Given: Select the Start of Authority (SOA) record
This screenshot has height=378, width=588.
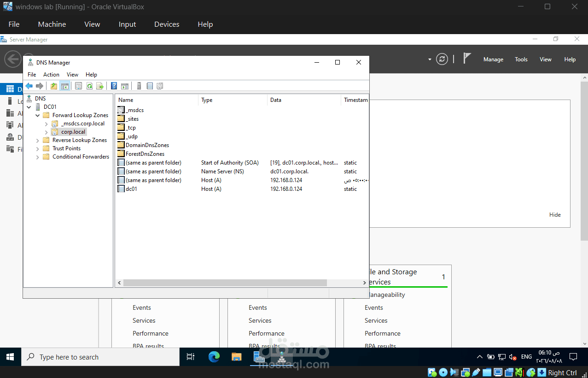Looking at the screenshot, I should [242, 163].
